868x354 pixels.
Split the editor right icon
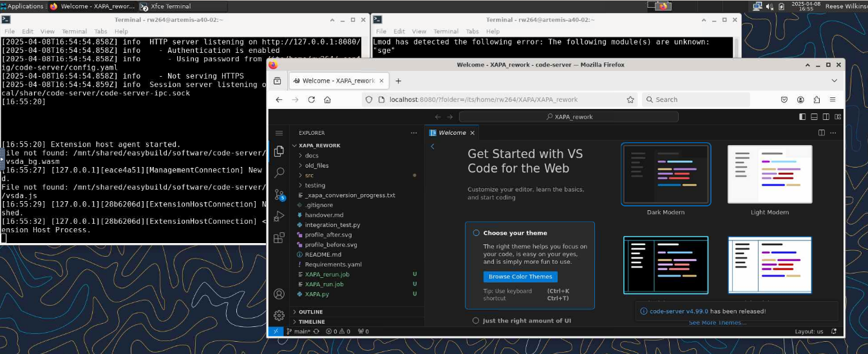pyautogui.click(x=822, y=133)
